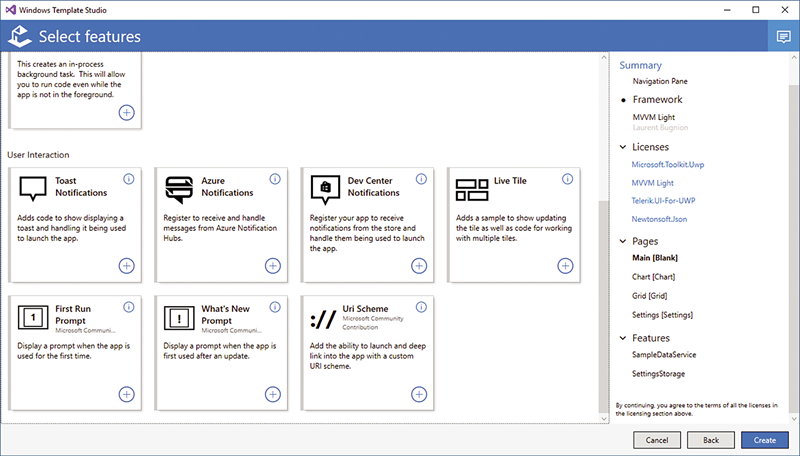
Task: Click the Windows Template Studio header logo
Action: click(20, 36)
